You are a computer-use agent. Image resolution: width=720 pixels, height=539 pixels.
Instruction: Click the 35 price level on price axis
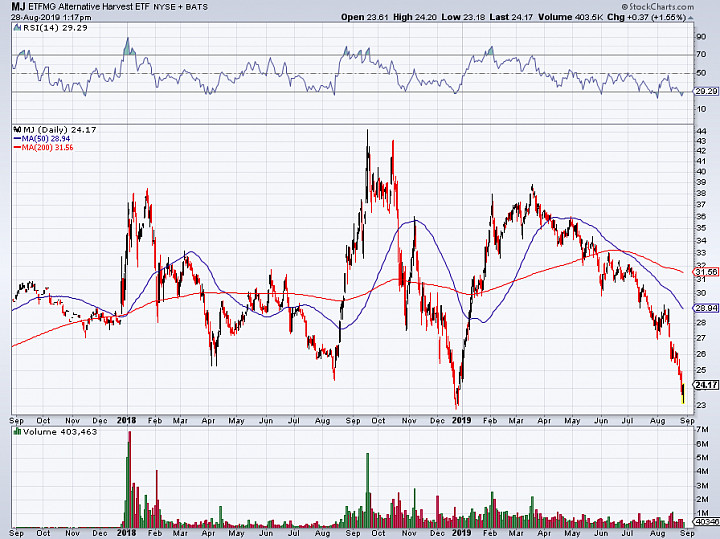click(701, 228)
